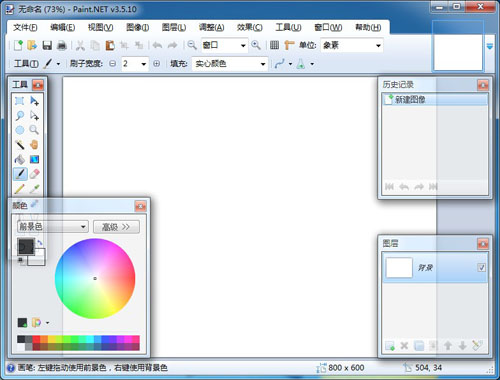Create a new image from the toolbar
500x380 pixels.
pyautogui.click(x=18, y=45)
